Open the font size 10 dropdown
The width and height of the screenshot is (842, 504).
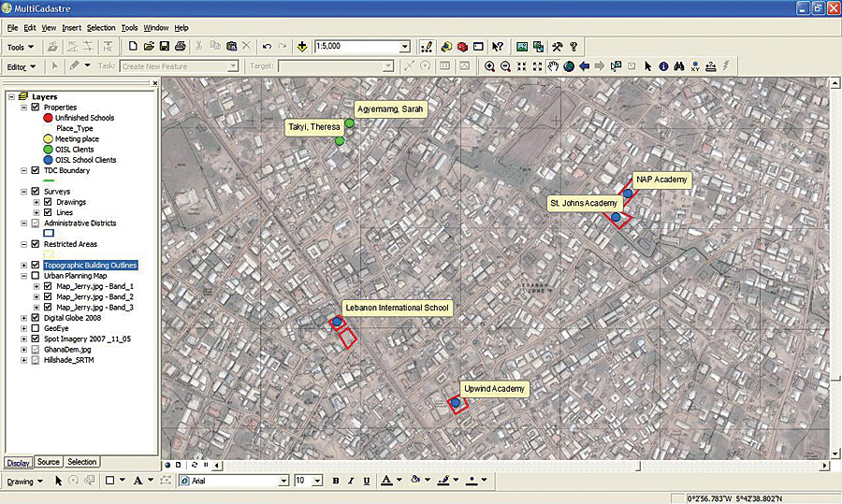pyautogui.click(x=317, y=481)
